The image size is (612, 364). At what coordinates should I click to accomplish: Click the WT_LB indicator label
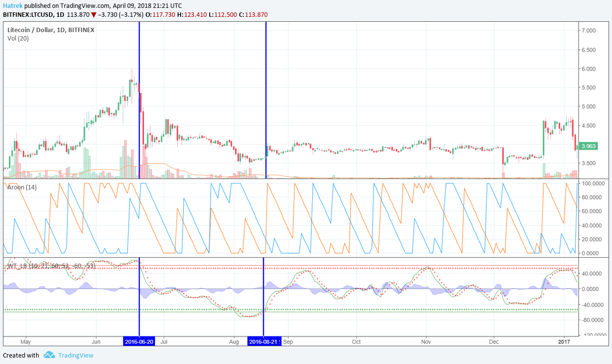[x=51, y=266]
